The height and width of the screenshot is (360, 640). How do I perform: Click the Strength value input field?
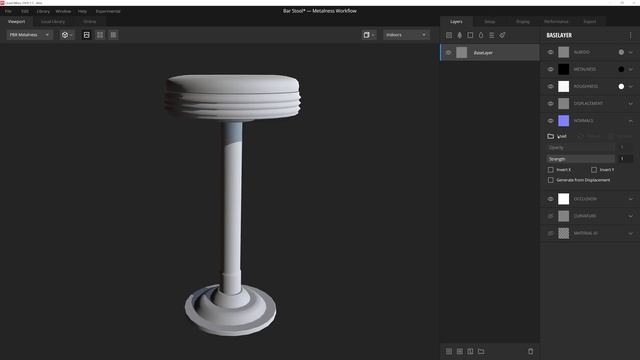[625, 159]
